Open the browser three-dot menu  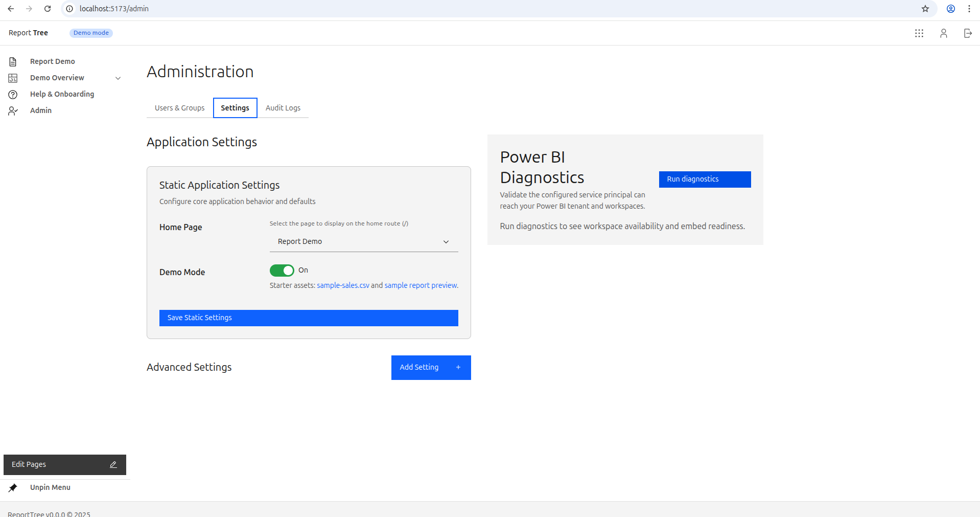pyautogui.click(x=969, y=9)
